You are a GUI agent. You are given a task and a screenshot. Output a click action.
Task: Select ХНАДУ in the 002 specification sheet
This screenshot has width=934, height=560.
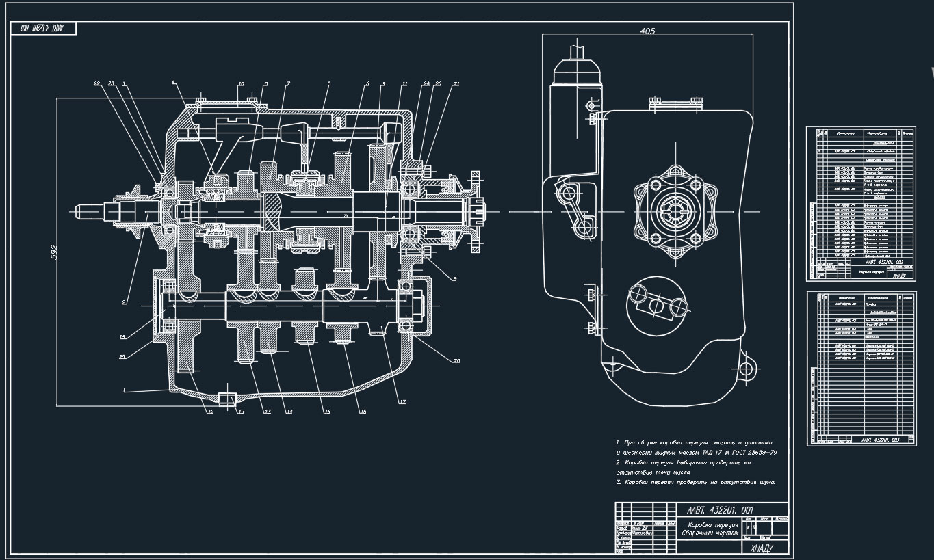pos(898,276)
